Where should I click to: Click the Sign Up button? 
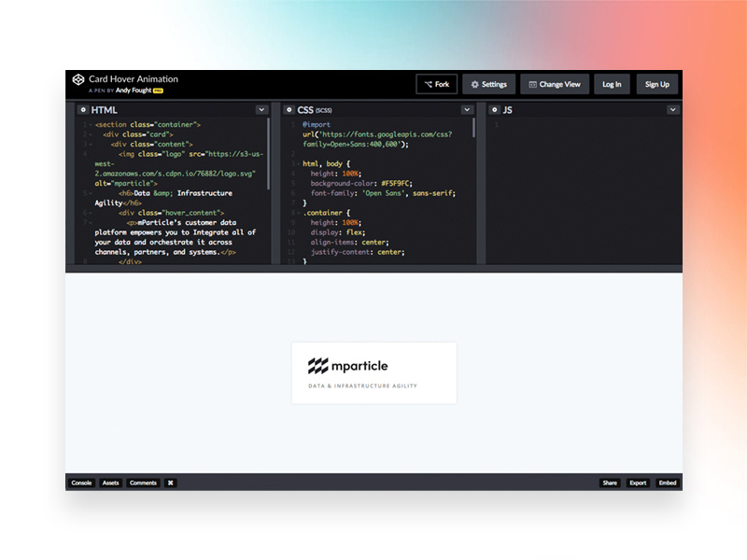click(657, 84)
